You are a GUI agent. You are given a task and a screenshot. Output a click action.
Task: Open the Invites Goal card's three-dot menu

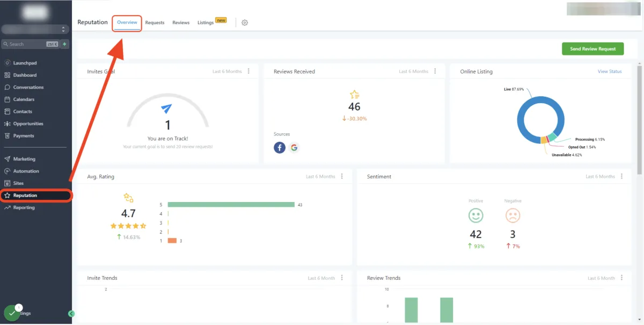248,71
